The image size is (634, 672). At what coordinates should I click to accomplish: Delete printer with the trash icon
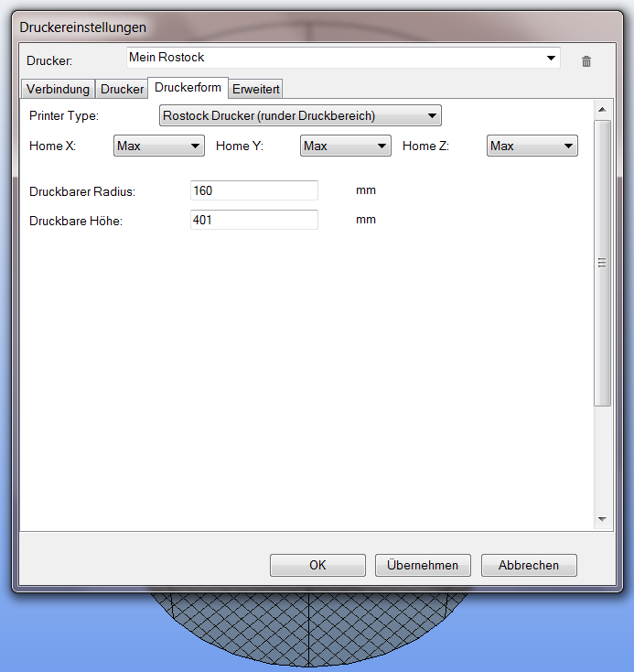click(x=586, y=61)
